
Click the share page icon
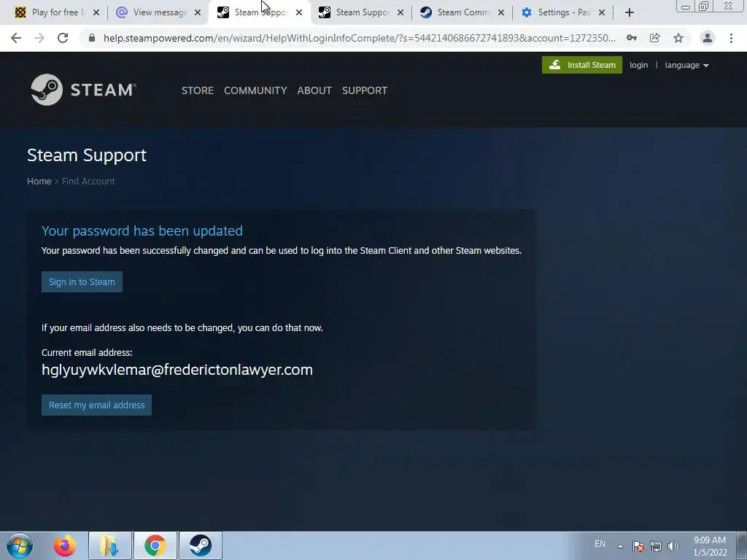(655, 38)
